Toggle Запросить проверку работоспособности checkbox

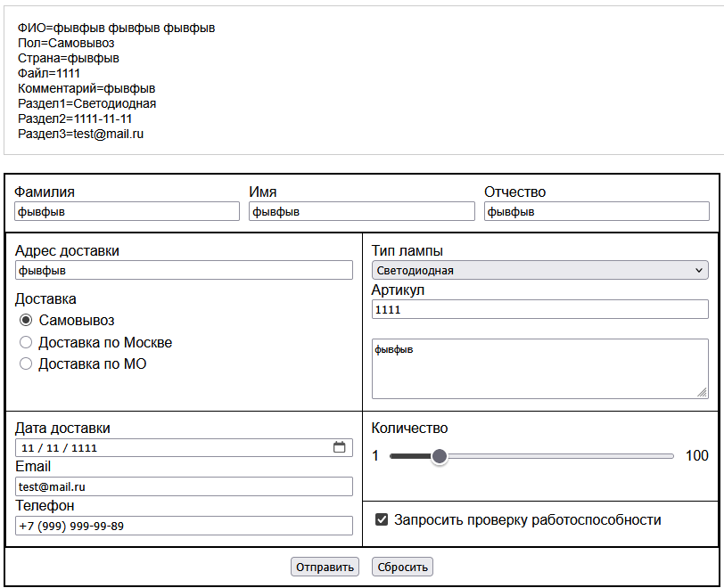382,519
